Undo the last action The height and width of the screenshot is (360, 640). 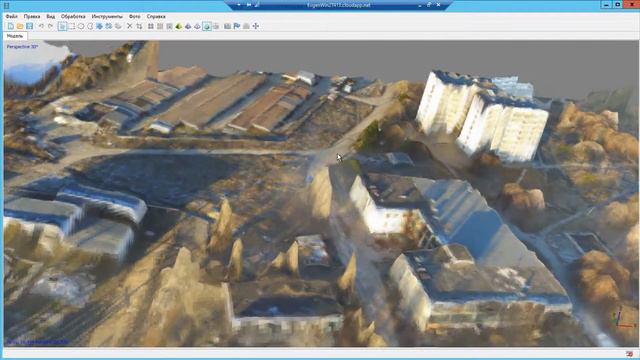tap(41, 26)
